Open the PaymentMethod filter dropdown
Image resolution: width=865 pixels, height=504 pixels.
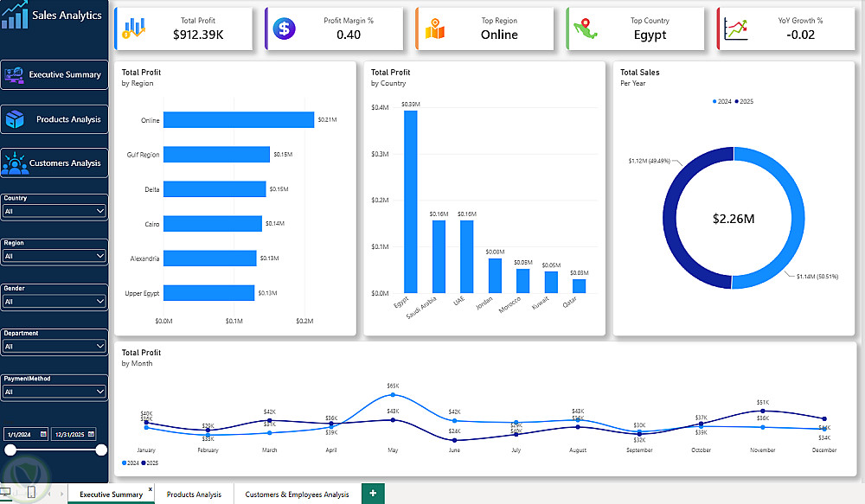coord(54,392)
